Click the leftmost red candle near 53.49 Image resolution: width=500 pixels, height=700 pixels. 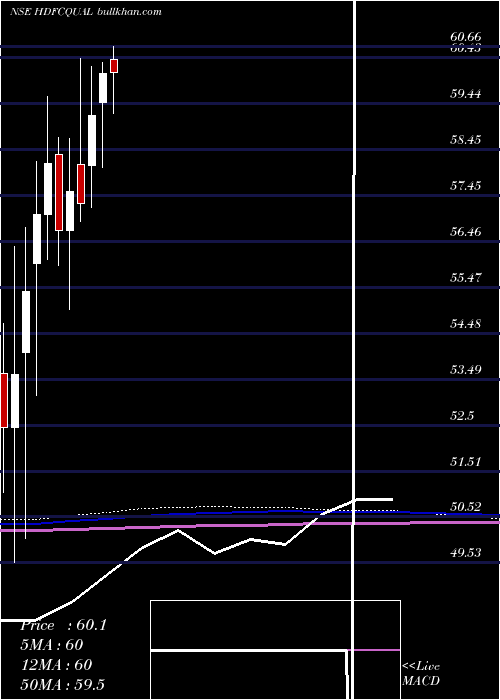[x=4, y=400]
